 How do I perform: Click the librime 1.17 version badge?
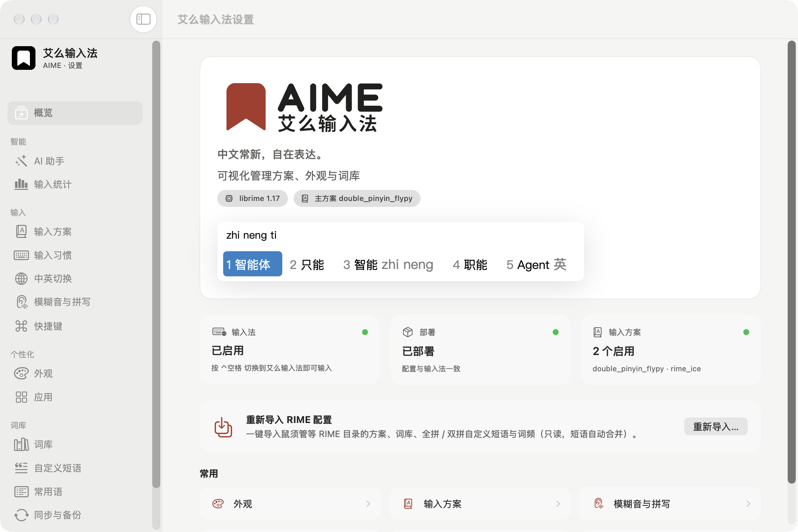pyautogui.click(x=252, y=198)
